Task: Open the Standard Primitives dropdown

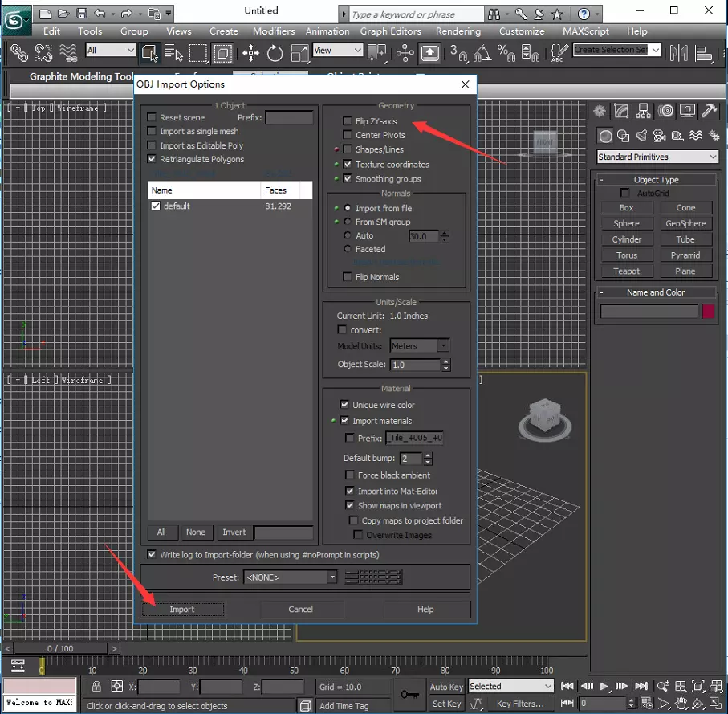Action: [x=657, y=157]
